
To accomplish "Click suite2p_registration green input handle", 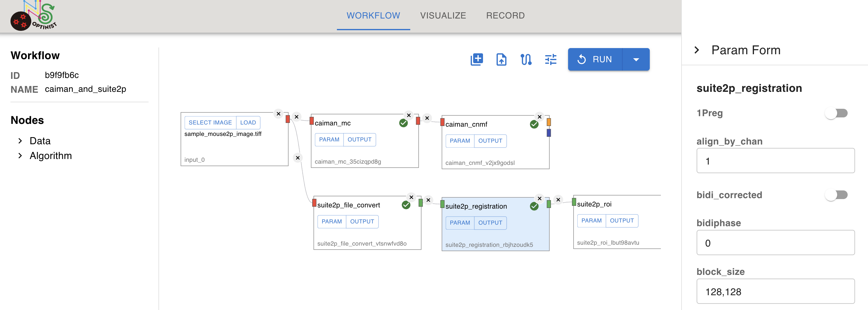I will tap(442, 204).
